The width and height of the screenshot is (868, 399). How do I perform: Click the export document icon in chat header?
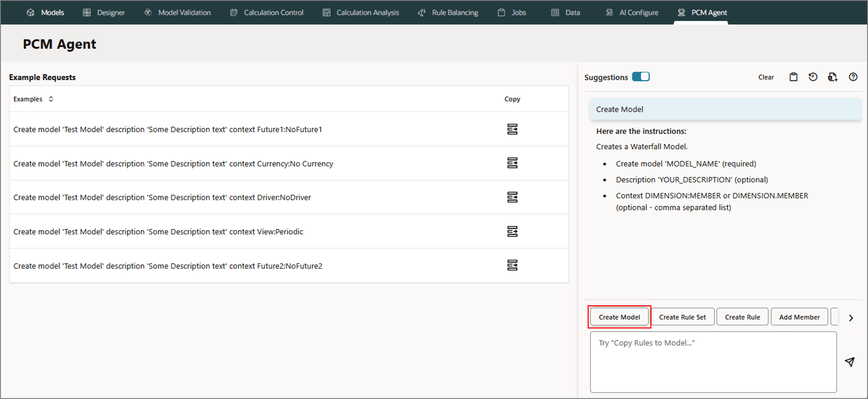point(833,77)
